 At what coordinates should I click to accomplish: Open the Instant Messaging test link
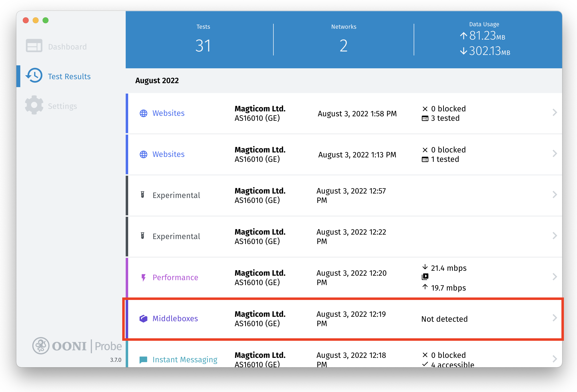(x=185, y=360)
